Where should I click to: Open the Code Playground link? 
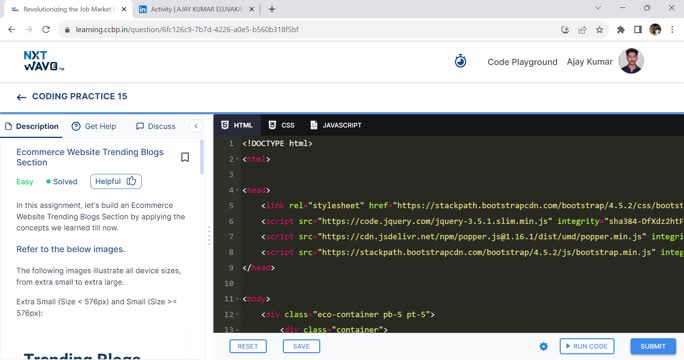(x=522, y=62)
